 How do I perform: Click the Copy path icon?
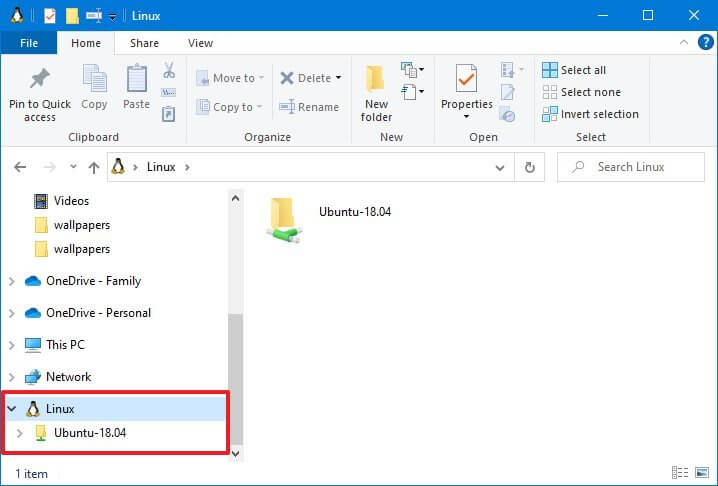pyautogui.click(x=169, y=93)
